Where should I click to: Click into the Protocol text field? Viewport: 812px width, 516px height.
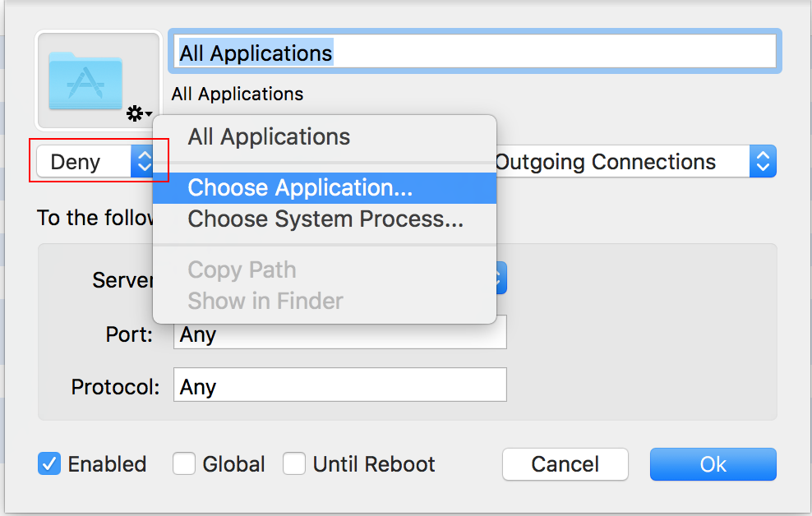click(x=340, y=385)
